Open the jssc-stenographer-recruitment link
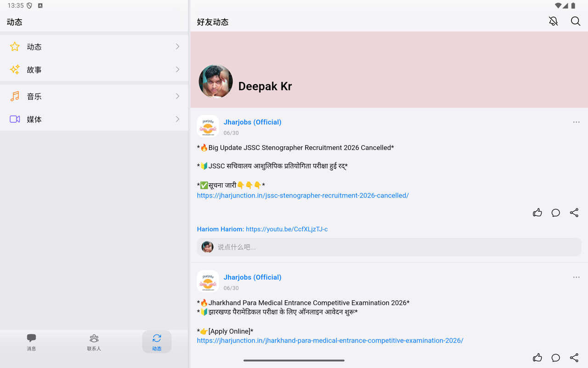This screenshot has height=368, width=588. pos(303,195)
